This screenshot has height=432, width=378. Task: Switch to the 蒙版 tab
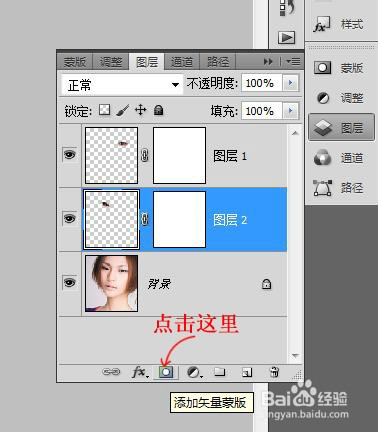[75, 62]
